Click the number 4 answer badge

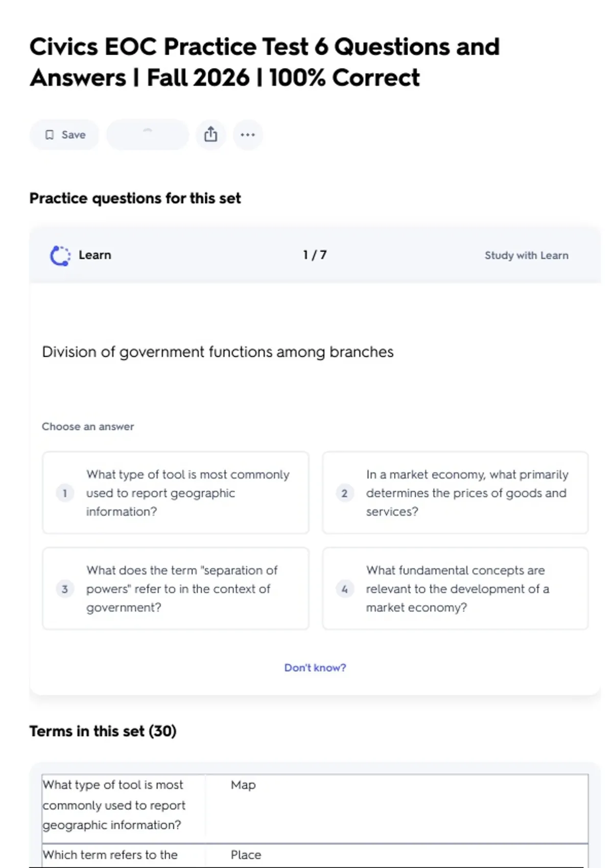point(344,589)
